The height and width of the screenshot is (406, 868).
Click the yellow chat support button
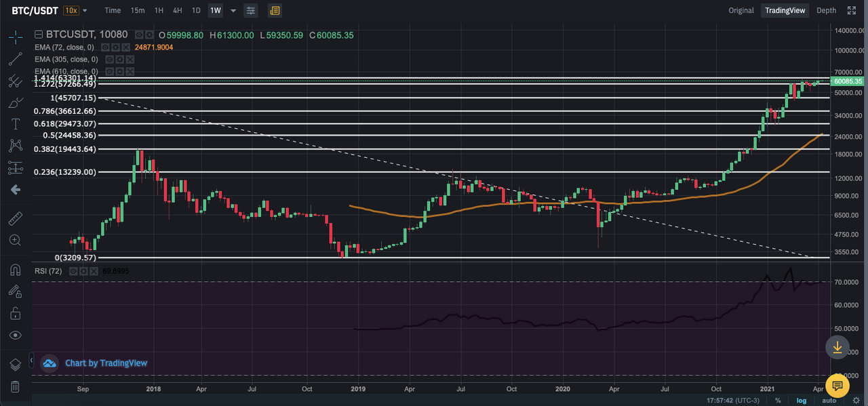[837, 386]
